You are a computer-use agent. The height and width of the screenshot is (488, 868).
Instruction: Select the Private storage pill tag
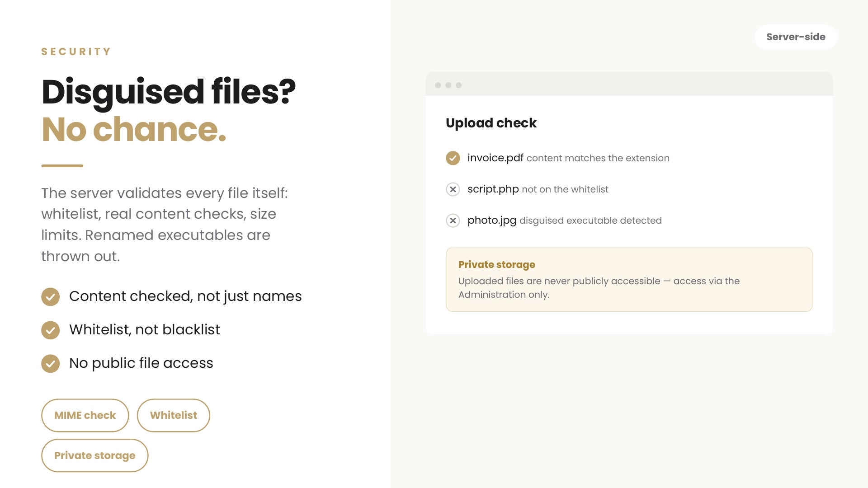[95, 455]
